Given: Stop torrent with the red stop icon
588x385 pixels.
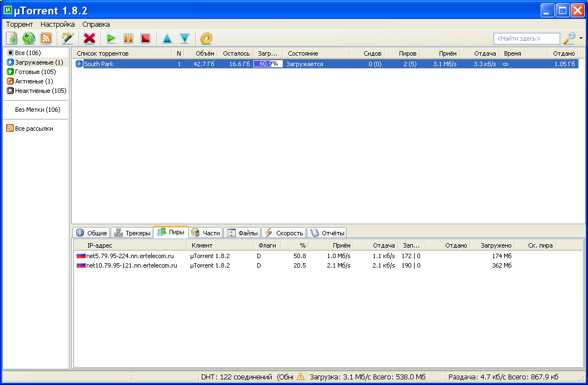Looking at the screenshot, I should [146, 38].
